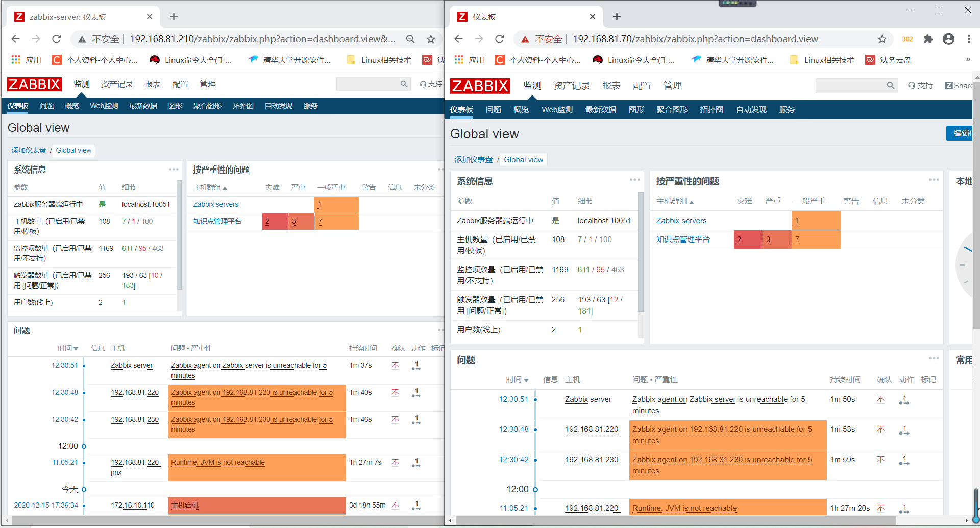The image size is (980, 528).
Task: Select Web监测 submenu tab in right window
Action: [x=557, y=110]
